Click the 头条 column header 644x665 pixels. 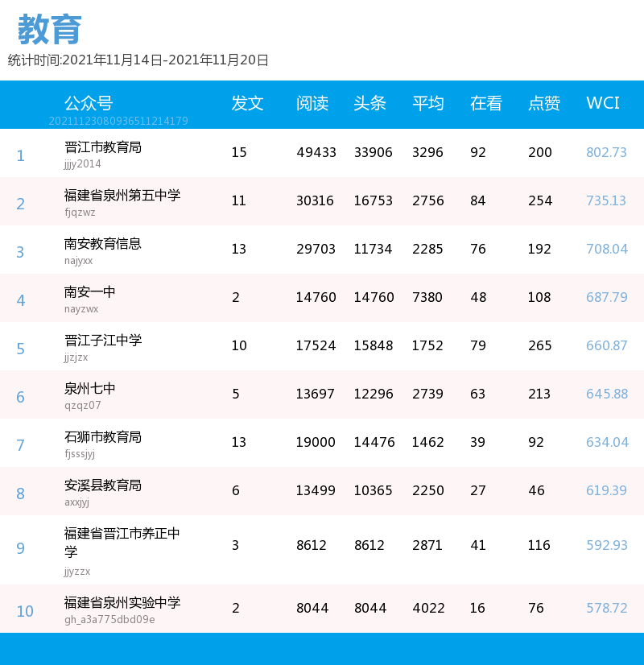click(x=370, y=103)
